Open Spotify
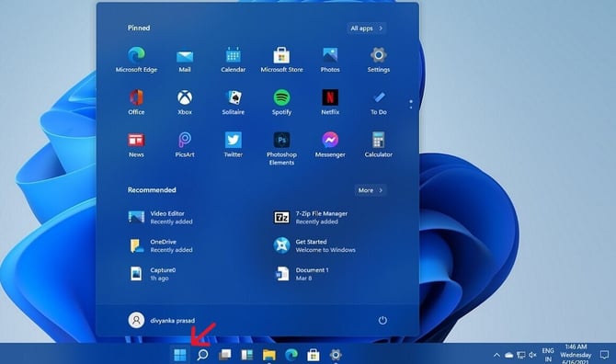The height and width of the screenshot is (364, 616). tap(281, 102)
